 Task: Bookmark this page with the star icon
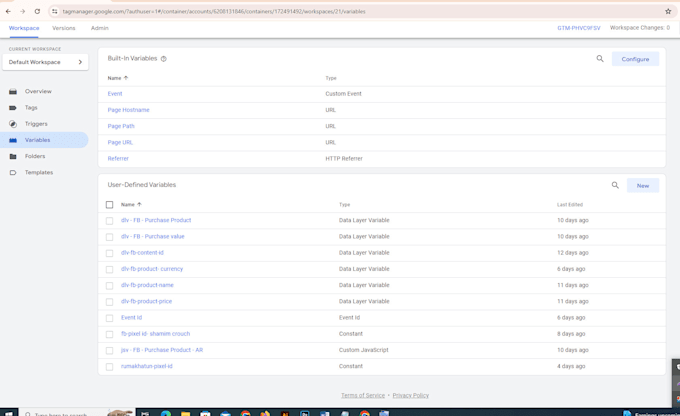click(668, 12)
